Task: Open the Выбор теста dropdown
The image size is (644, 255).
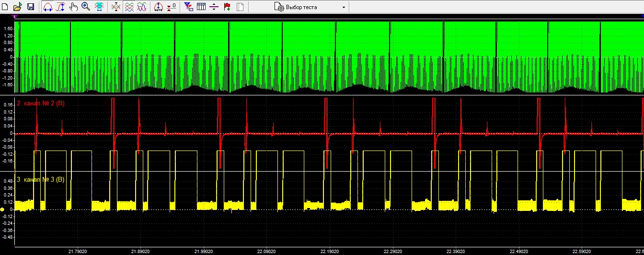Action: click(x=310, y=7)
